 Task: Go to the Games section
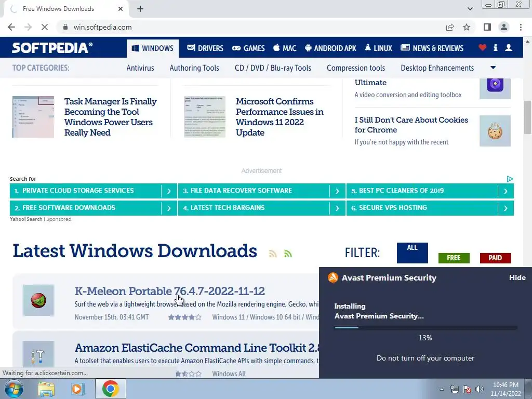pos(248,48)
